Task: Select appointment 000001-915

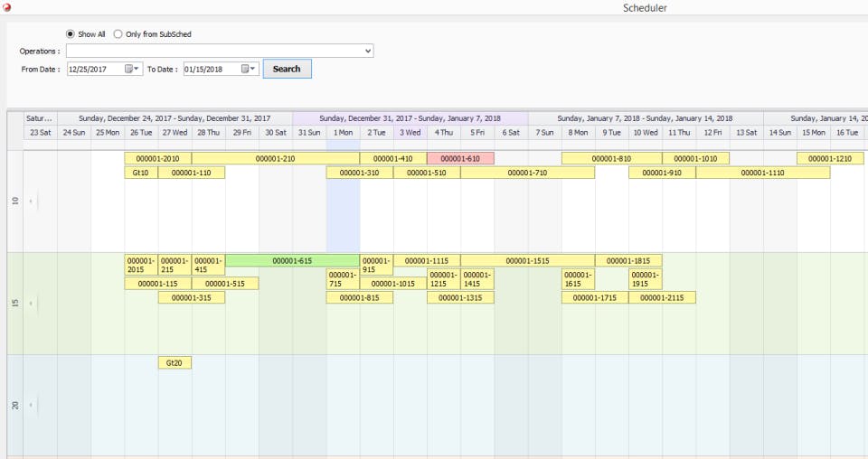Action: click(376, 265)
